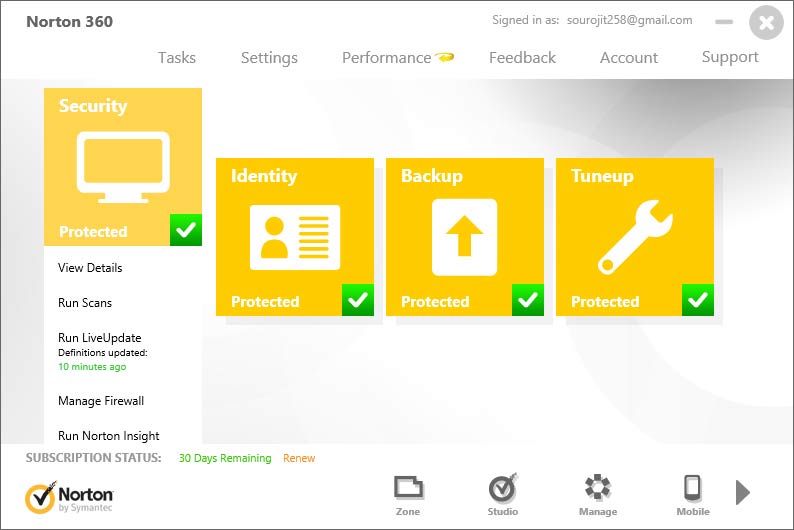Click the Backup upload arrow icon
The image size is (794, 530).
[464, 237]
